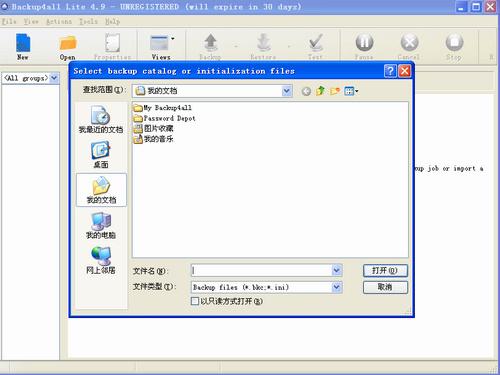Open the Actions menu
The image size is (500, 375).
point(59,22)
